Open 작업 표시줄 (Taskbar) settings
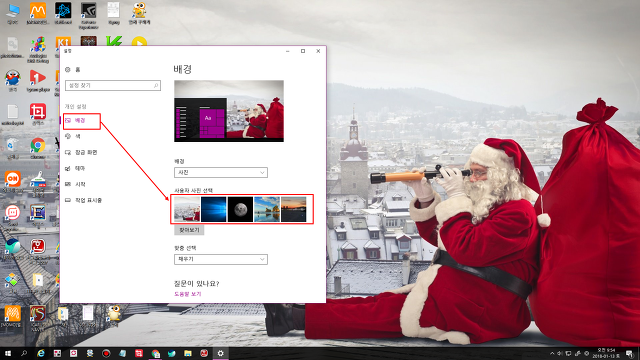 coord(83,200)
